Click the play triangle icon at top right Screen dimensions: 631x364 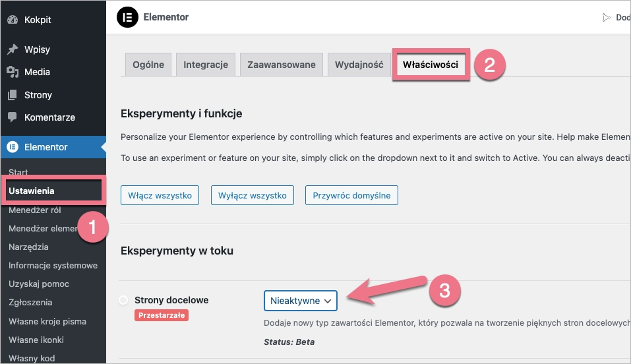pos(606,18)
